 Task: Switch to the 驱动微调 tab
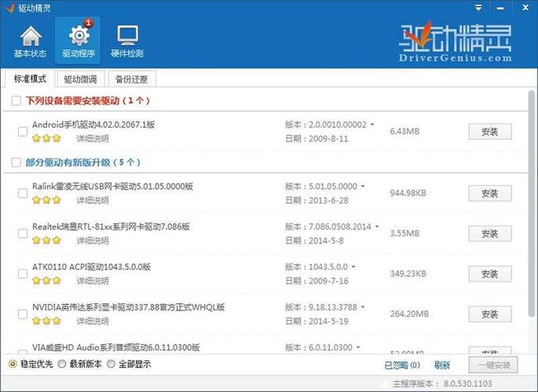click(x=80, y=79)
